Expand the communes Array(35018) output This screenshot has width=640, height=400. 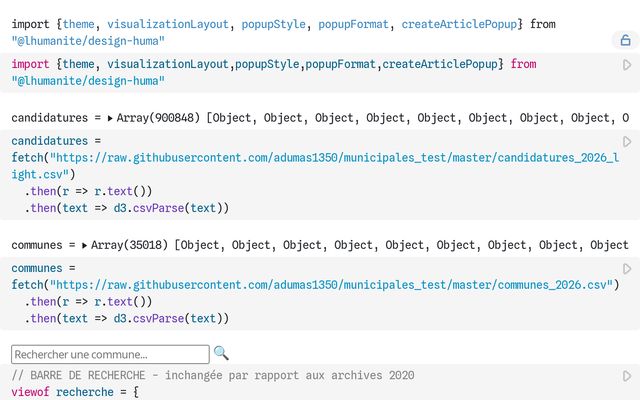[86, 245]
